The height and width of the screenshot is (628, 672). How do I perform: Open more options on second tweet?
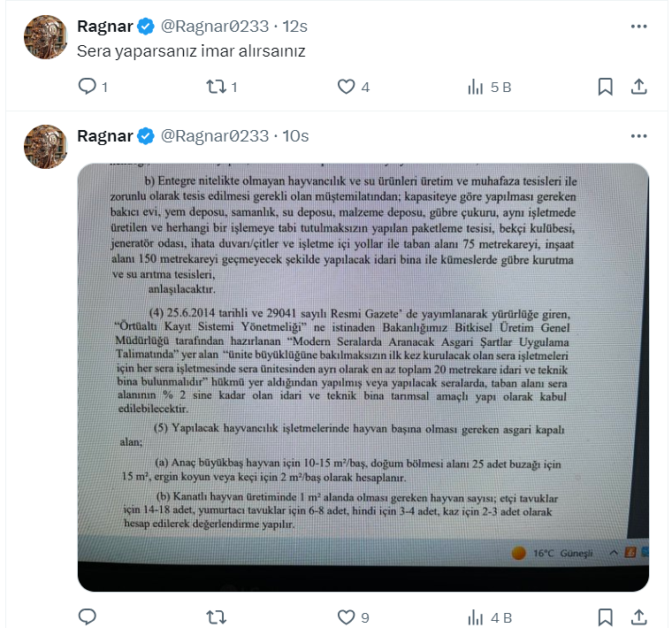638,136
